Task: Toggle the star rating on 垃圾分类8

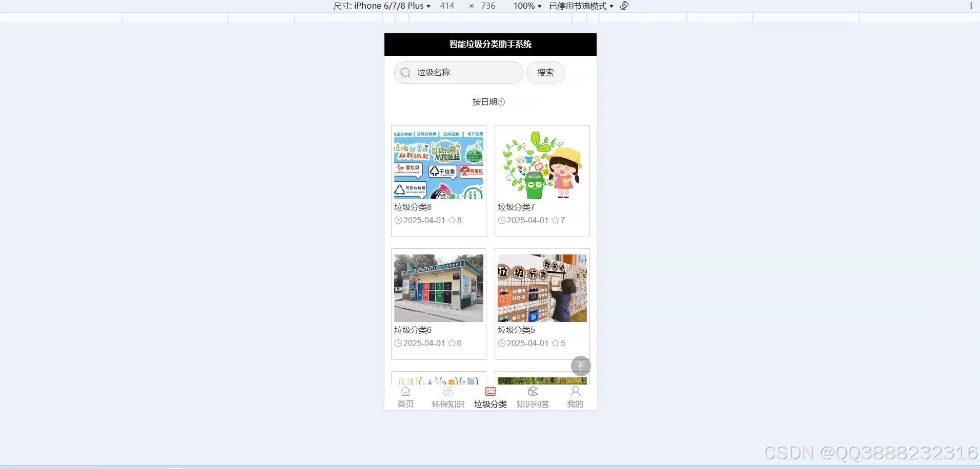Action: coord(453,220)
